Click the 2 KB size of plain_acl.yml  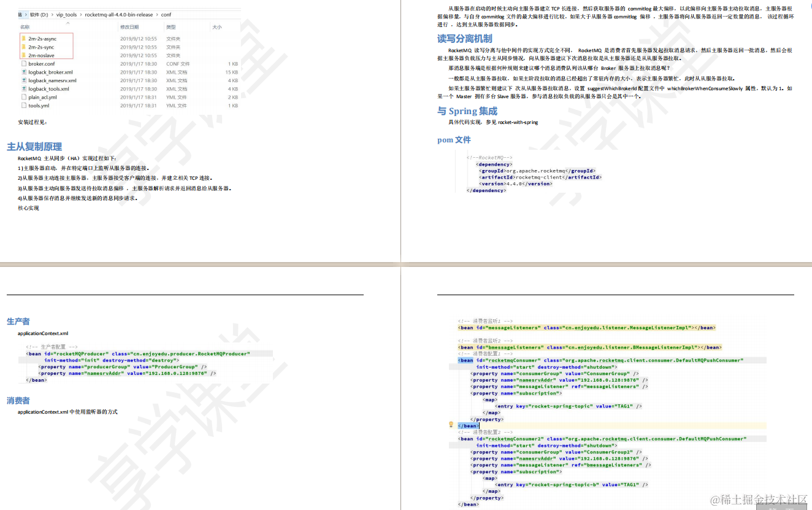(x=233, y=97)
